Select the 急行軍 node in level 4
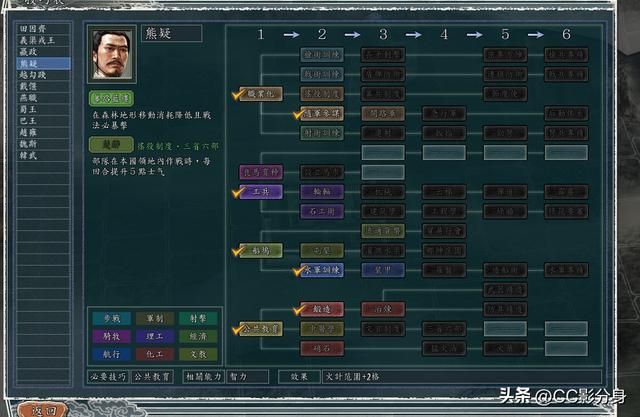This screenshot has height=417, width=640. [444, 113]
